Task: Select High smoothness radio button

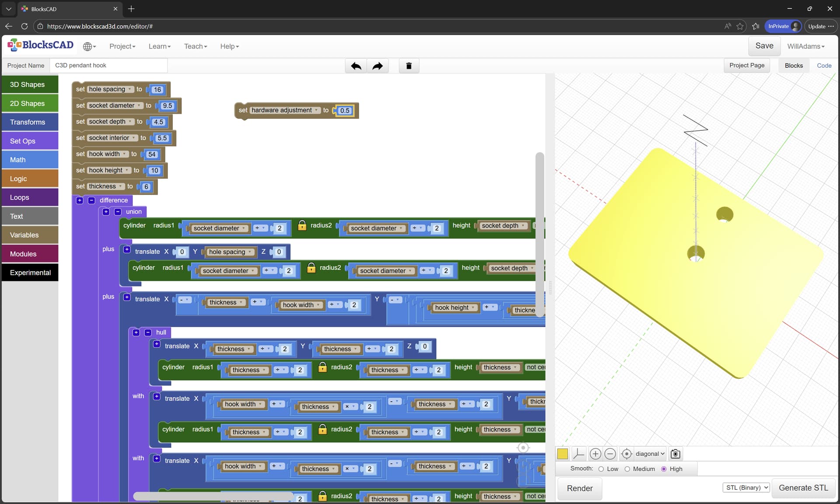Action: (664, 469)
